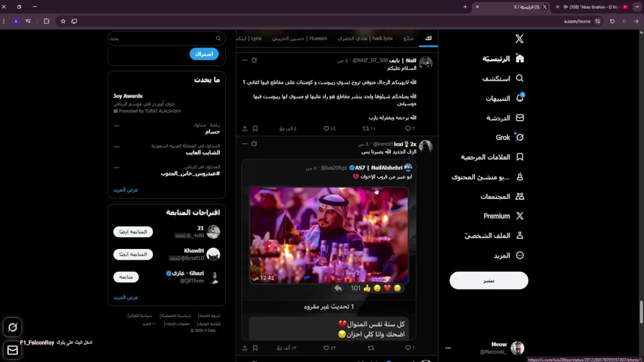The image size is (644, 362).
Task: Switch to hadi lynx feed tab
Action: tap(365, 38)
